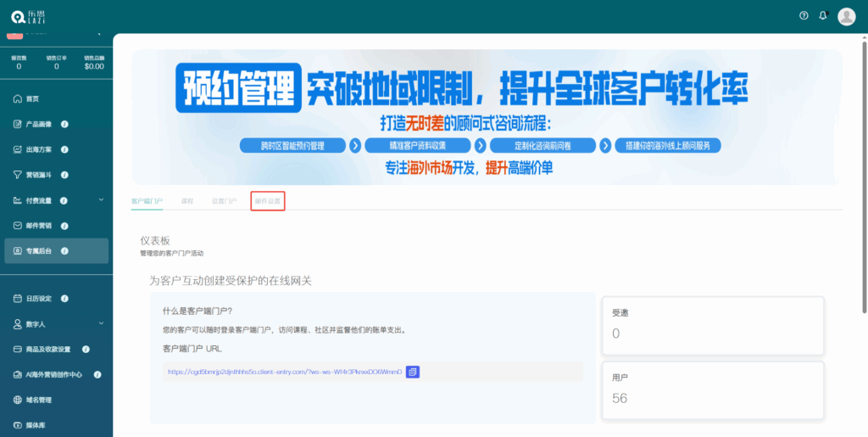Open the 设置门户 tab
The width and height of the screenshot is (868, 437).
[224, 201]
